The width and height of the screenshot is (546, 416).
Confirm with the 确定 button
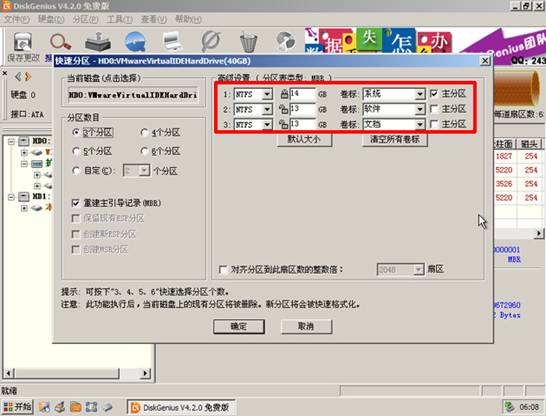coord(239,327)
